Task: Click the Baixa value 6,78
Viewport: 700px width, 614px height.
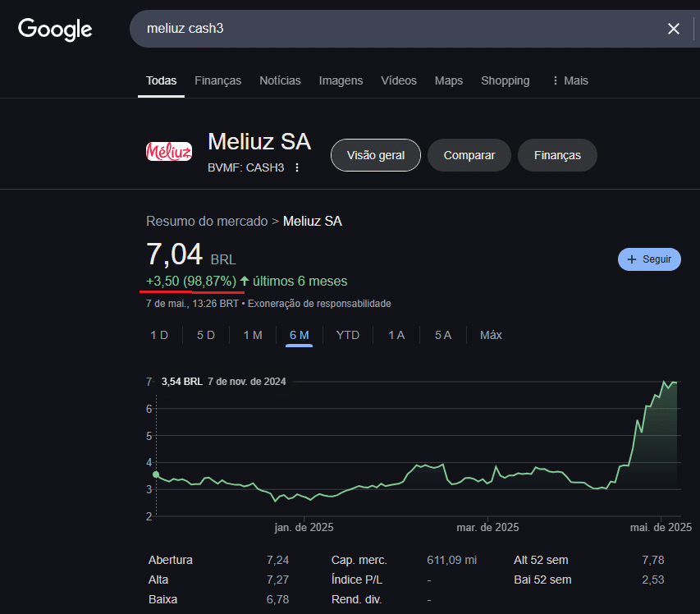Action: [277, 599]
